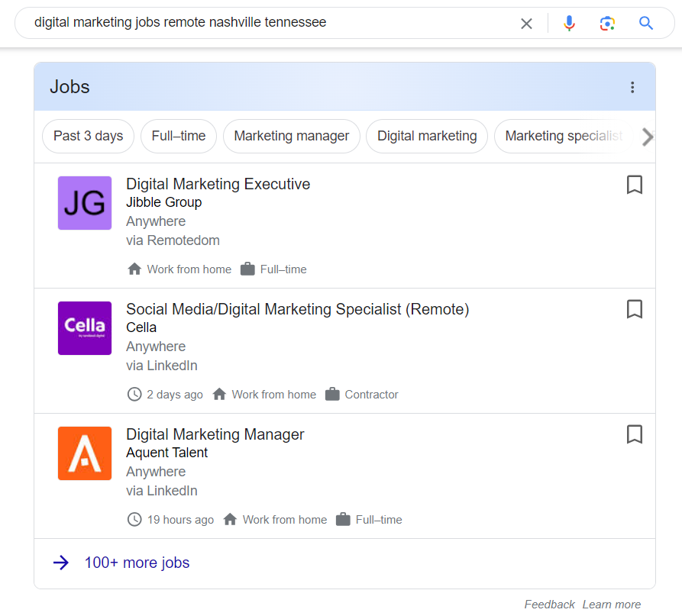Open the Feedback link
Screen dimensions: 682x616
tap(549, 605)
